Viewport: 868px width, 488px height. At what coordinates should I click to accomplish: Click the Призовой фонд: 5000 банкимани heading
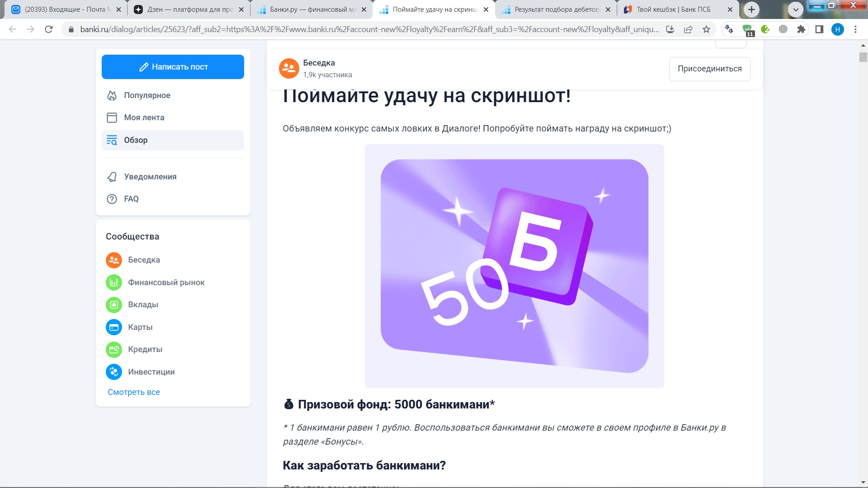[396, 404]
